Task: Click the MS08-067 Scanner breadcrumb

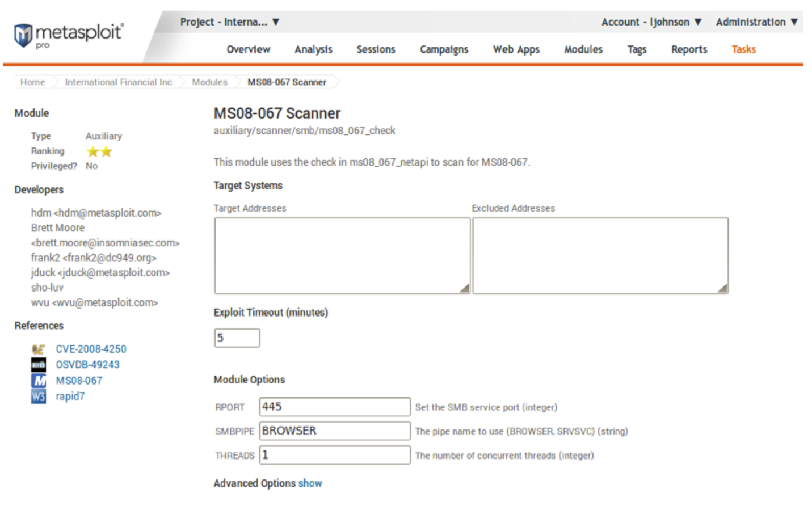Action: pos(287,82)
